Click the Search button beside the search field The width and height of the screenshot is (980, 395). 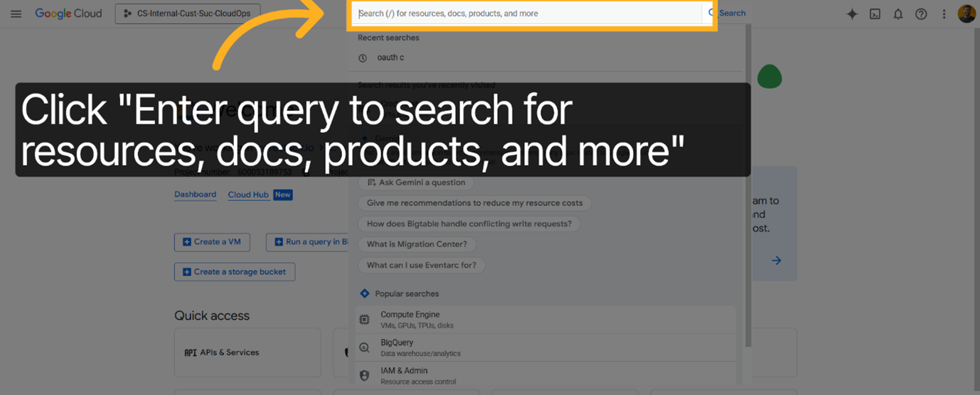[x=726, y=13]
